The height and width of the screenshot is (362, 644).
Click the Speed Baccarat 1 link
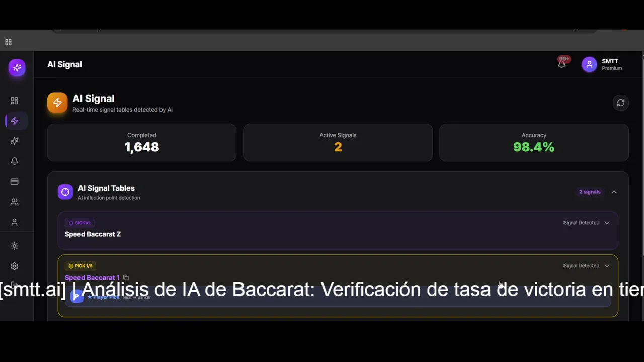pyautogui.click(x=92, y=278)
